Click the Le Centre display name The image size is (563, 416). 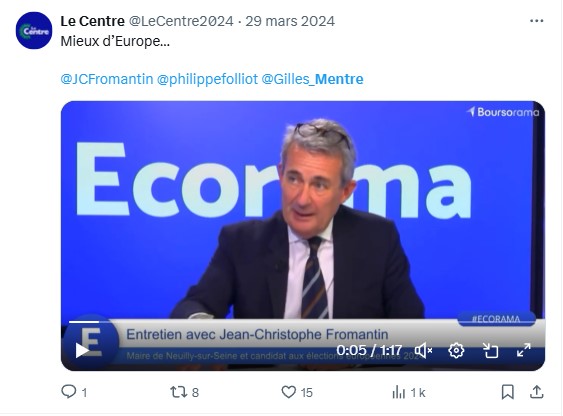click(92, 21)
